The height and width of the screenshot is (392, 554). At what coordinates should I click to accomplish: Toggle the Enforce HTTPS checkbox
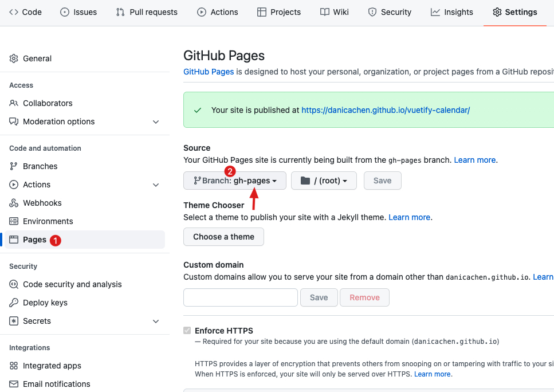tap(187, 331)
